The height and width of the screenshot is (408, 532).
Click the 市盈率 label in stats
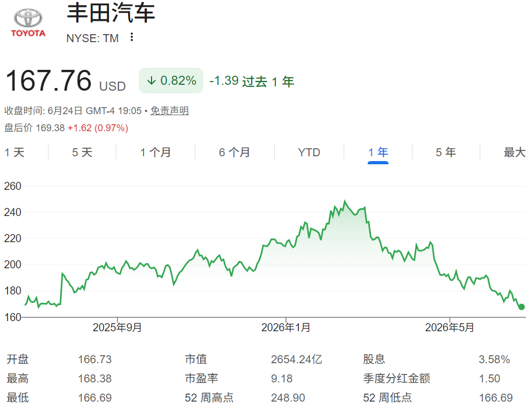(x=202, y=379)
